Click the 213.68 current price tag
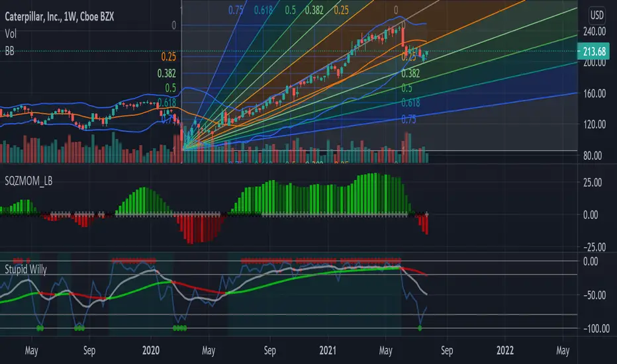Image resolution: width=617 pixels, height=364 pixels. tap(593, 52)
